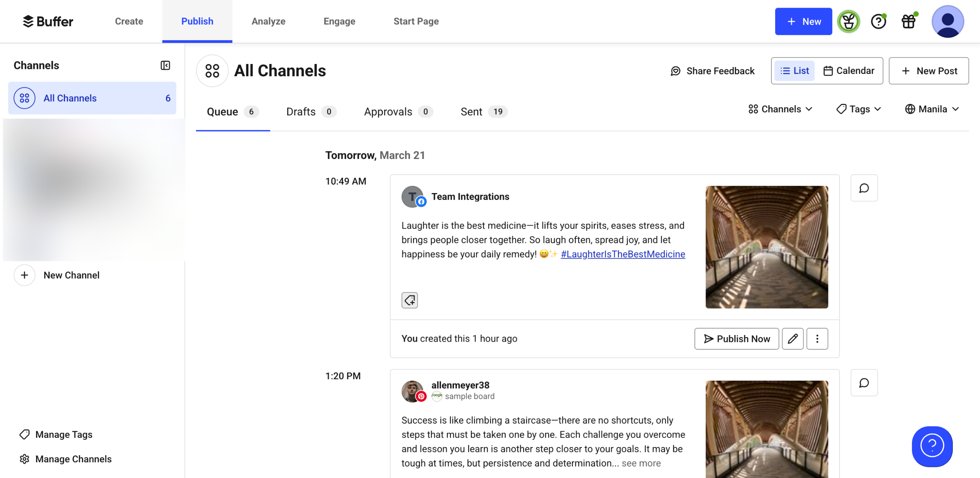The image size is (980, 478).
Task: Open comments on the allenmeyer38 post
Action: pyautogui.click(x=864, y=383)
